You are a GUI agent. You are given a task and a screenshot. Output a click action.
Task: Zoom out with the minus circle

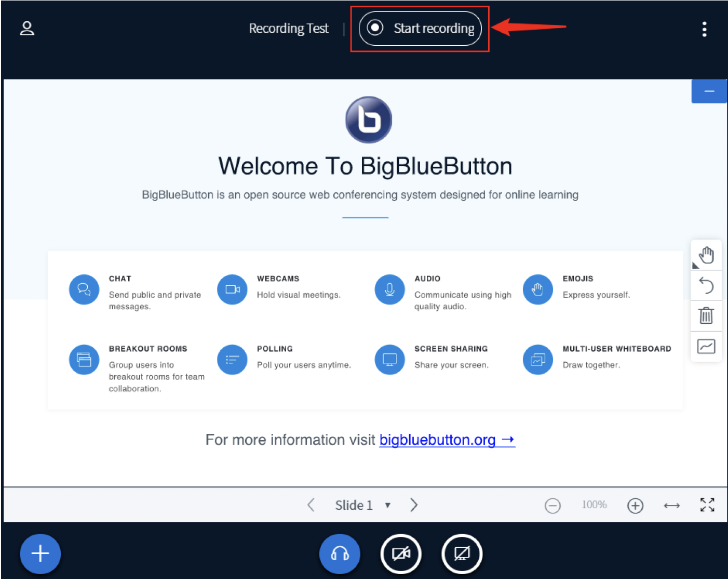(x=552, y=505)
